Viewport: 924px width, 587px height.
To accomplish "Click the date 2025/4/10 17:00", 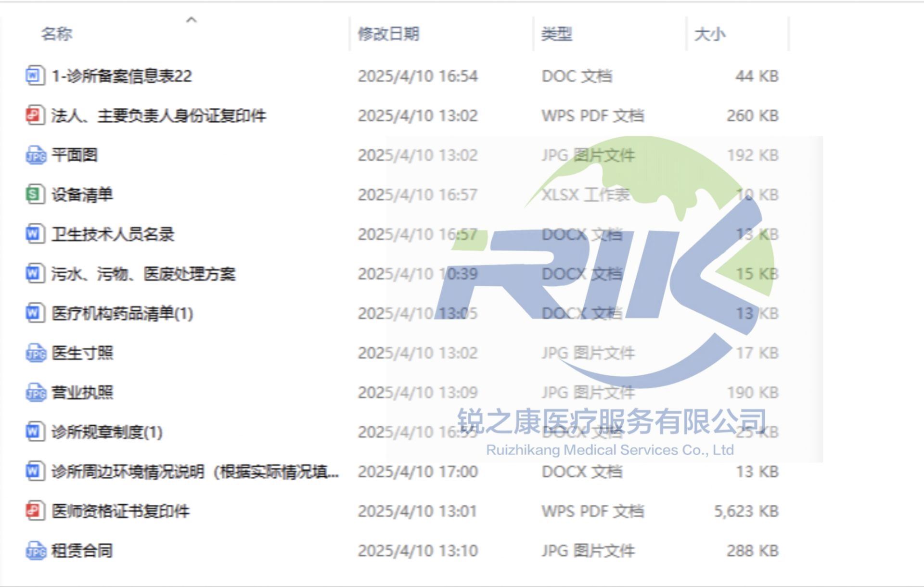I will tap(418, 472).
